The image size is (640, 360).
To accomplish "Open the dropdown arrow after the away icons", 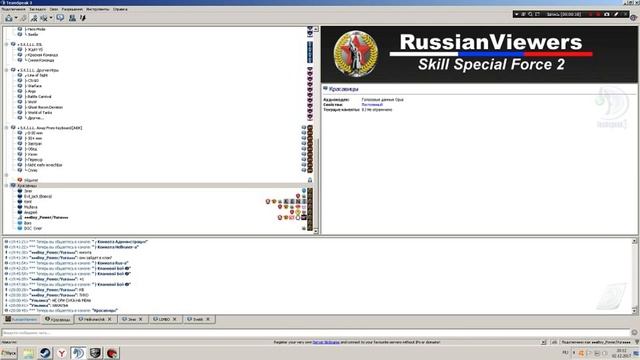I will (x=51, y=18).
